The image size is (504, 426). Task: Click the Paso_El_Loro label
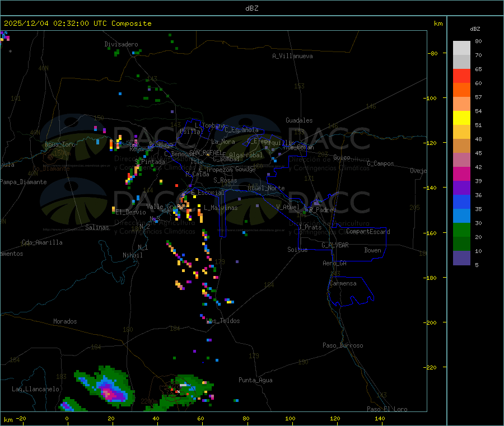(388, 409)
